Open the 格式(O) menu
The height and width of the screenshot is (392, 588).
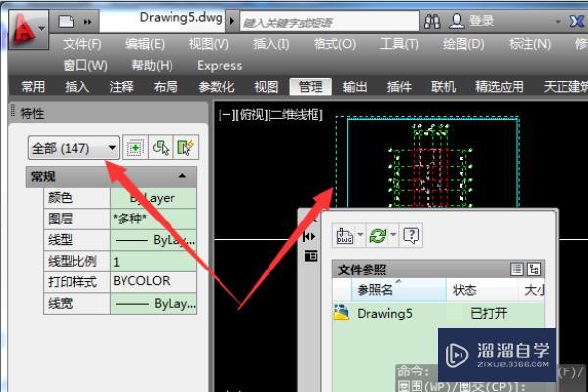[334, 45]
